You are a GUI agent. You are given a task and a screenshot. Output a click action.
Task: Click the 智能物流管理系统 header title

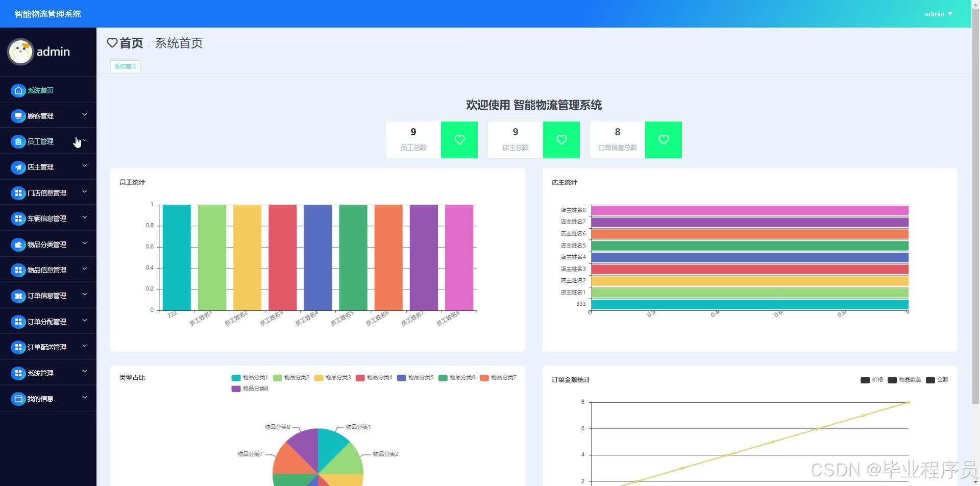point(48,14)
